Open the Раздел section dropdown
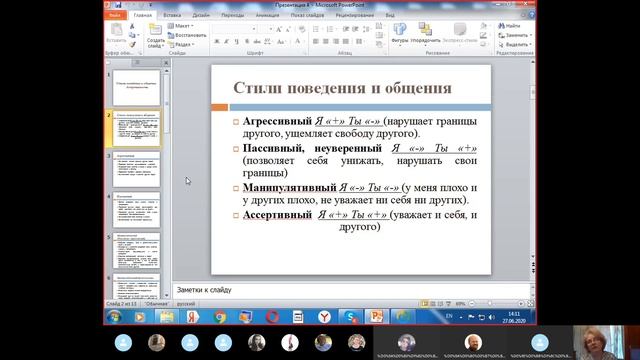This screenshot has height=360, width=640. click(181, 44)
